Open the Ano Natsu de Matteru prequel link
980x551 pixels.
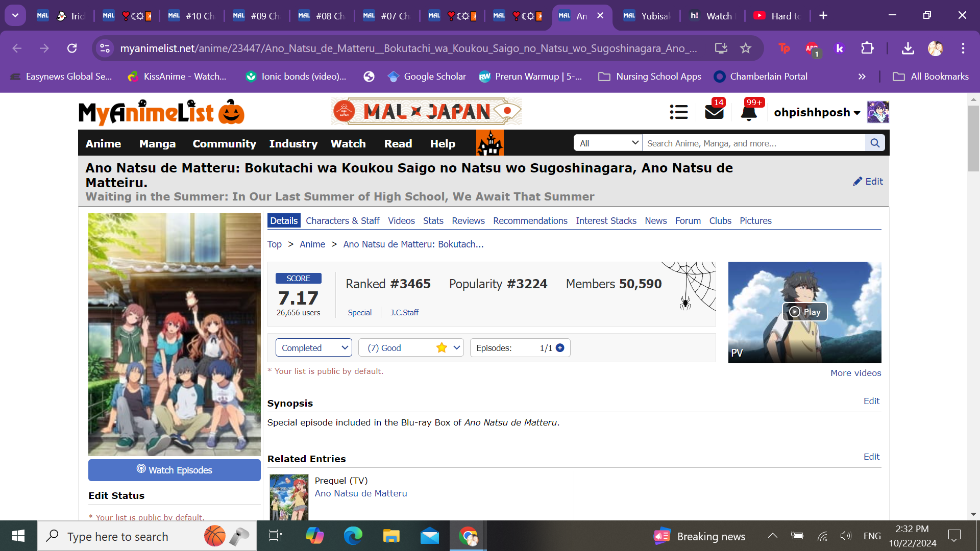(x=360, y=493)
